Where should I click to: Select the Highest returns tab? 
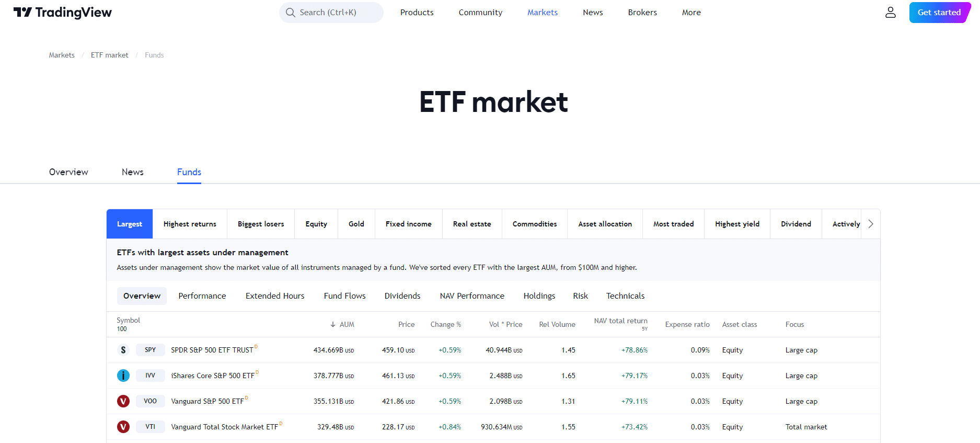point(190,224)
